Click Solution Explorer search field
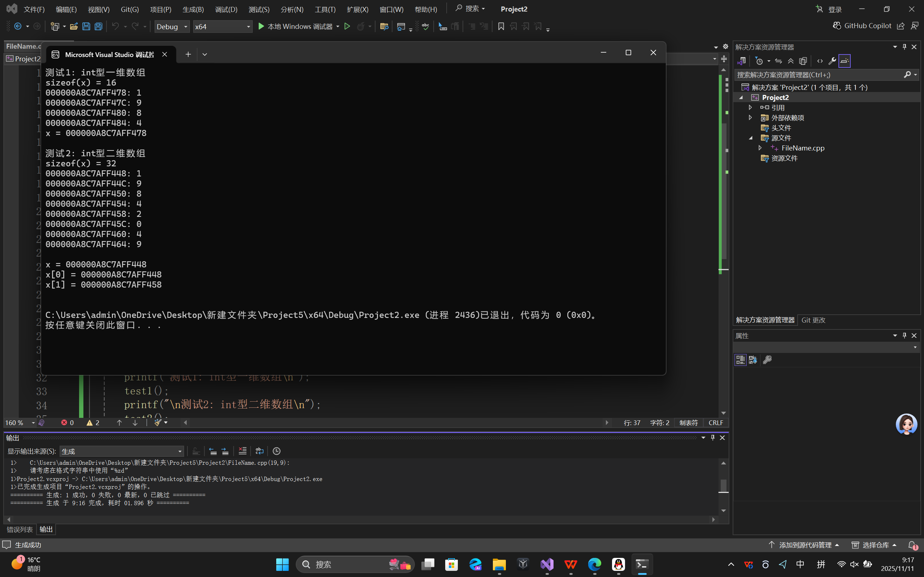 click(x=817, y=75)
